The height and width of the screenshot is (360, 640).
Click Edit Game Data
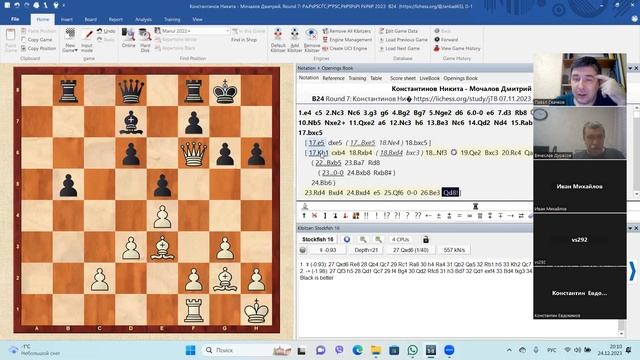[x=398, y=31]
